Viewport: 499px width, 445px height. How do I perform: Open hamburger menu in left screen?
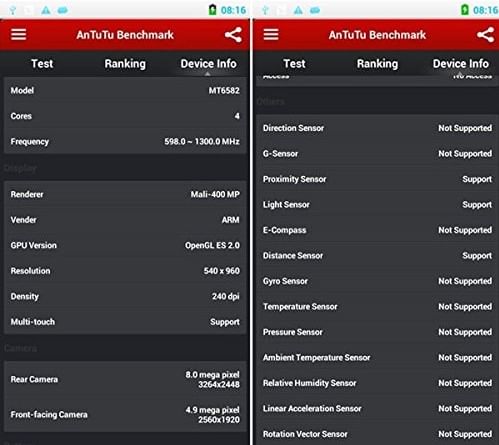18,34
